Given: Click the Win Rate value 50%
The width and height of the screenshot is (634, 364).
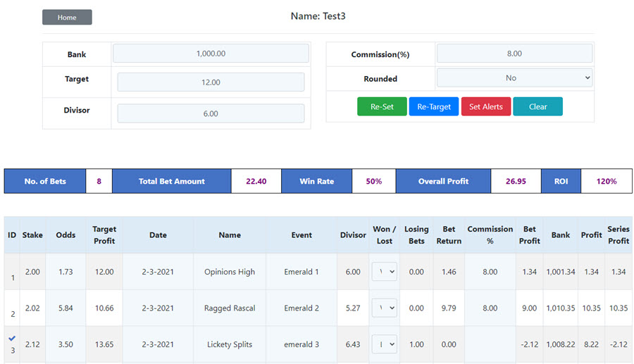Looking at the screenshot, I should point(373,182).
